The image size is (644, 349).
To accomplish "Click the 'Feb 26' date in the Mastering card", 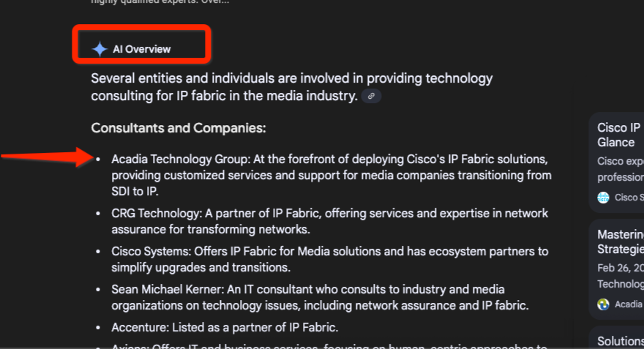I will point(620,268).
